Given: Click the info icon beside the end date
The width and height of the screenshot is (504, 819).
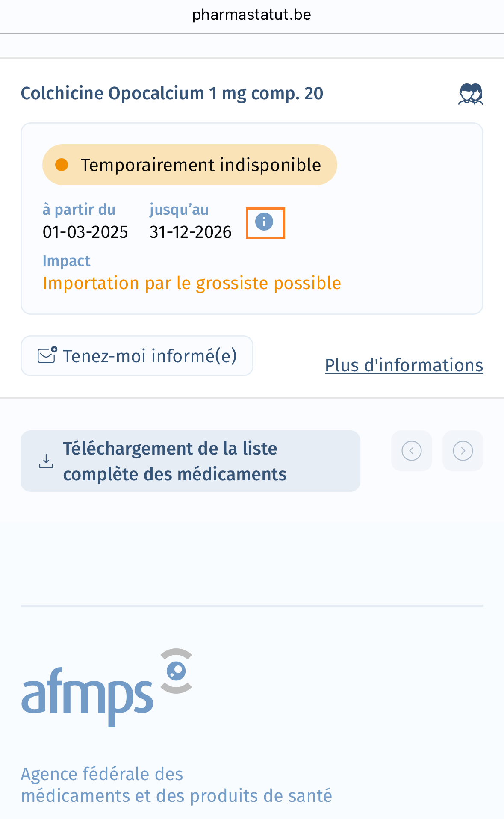Looking at the screenshot, I should click(x=265, y=222).
